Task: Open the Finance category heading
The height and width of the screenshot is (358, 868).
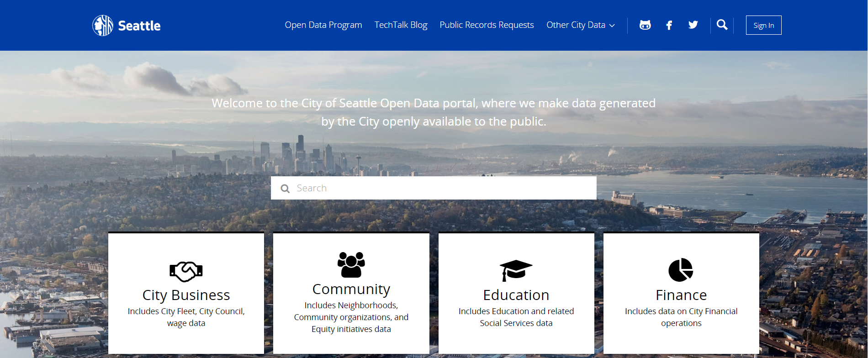Action: [681, 295]
